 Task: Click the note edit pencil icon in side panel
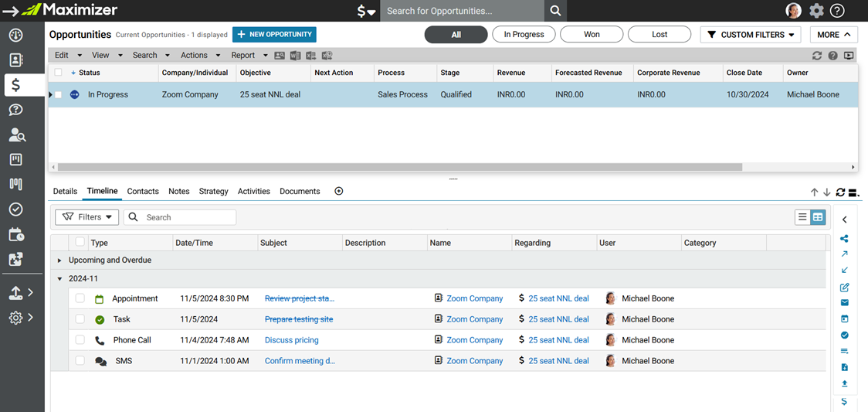(844, 287)
